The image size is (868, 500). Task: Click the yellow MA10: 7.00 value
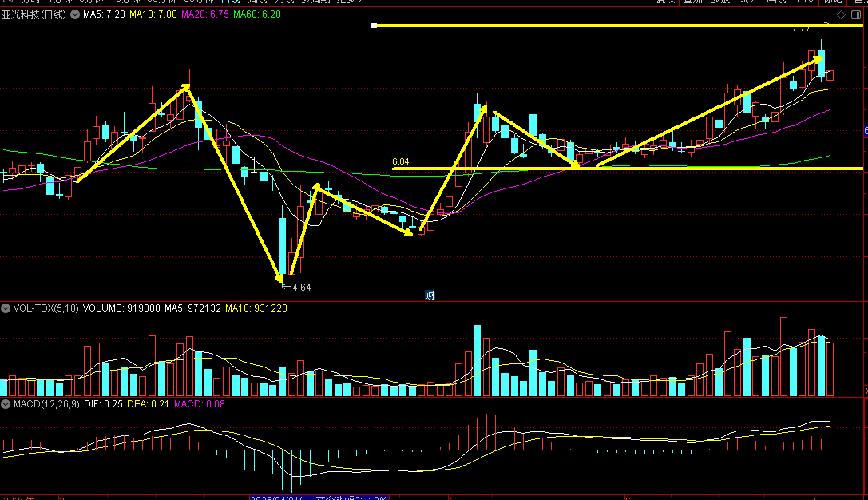pyautogui.click(x=153, y=14)
